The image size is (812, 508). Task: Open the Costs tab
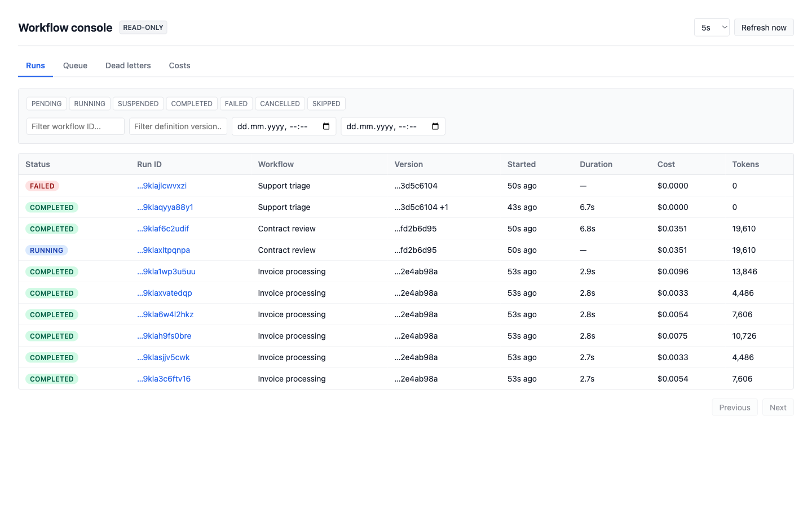click(179, 65)
